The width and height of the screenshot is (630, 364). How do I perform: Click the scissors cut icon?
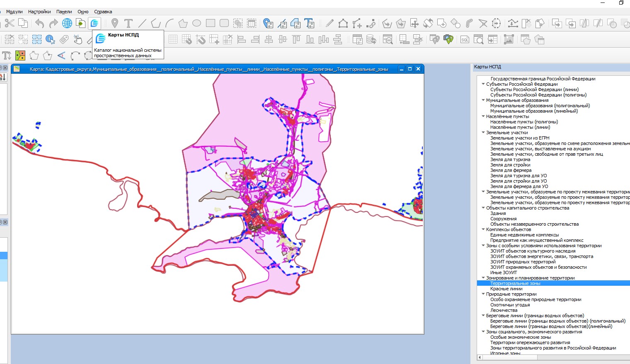coord(10,23)
